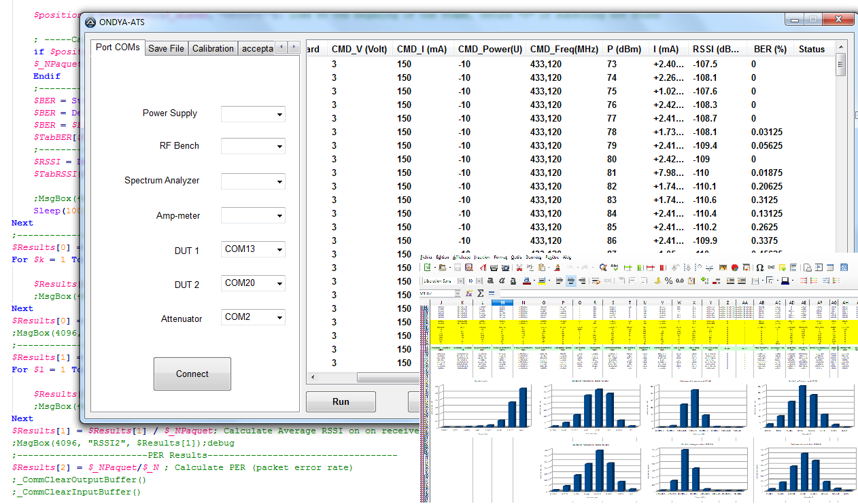Screen dimensions: 858x504
Task: Click CMD_Freq(MHz) column header
Action: click(564, 49)
